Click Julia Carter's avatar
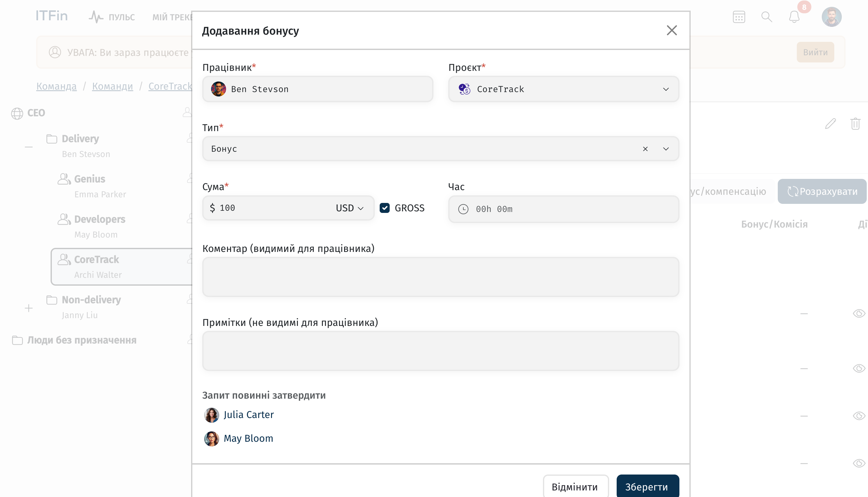868x497 pixels. (211, 415)
